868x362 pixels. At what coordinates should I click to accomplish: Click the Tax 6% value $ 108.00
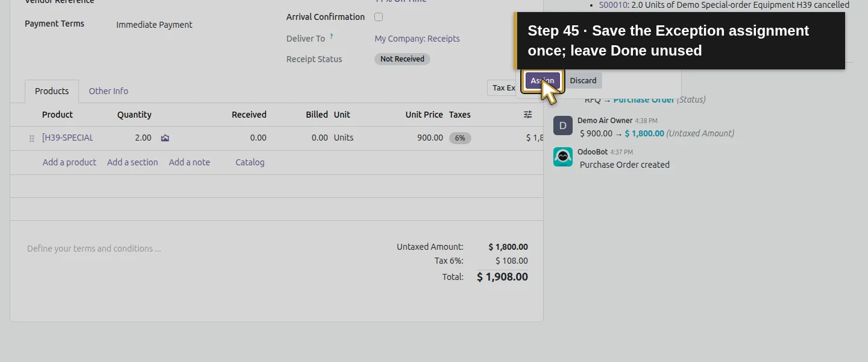(512, 261)
